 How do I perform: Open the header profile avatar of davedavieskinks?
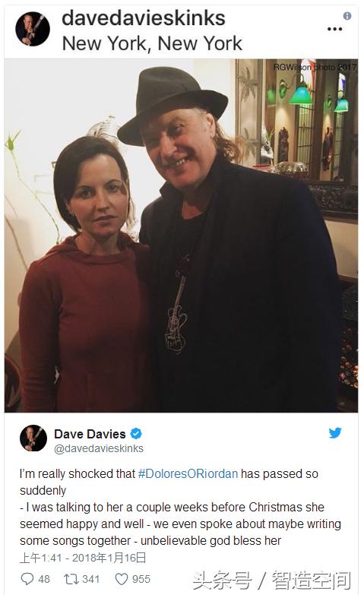click(x=33, y=29)
